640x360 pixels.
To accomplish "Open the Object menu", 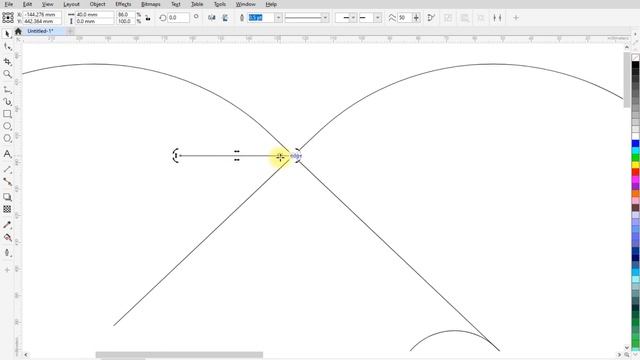I will tap(97, 4).
